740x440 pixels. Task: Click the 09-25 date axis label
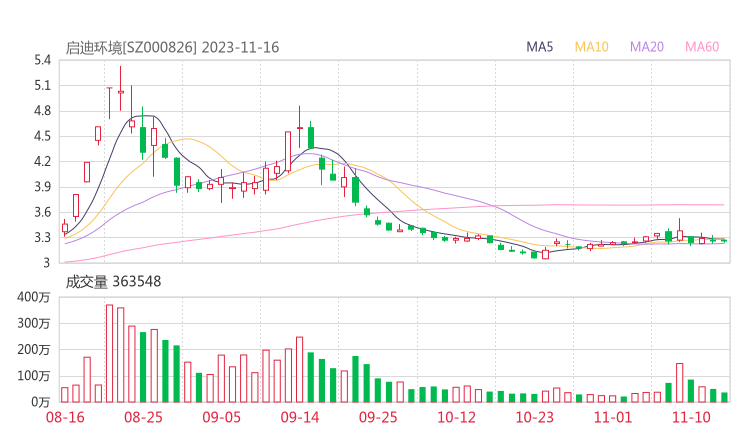378,417
